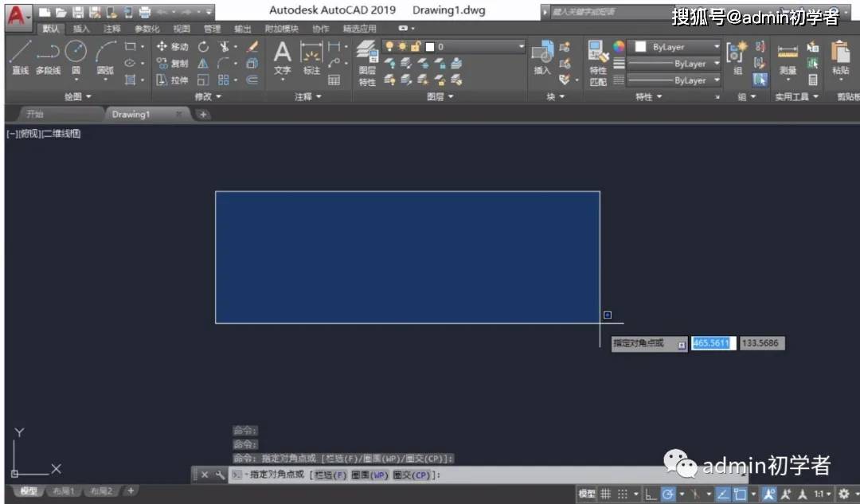Image resolution: width=860 pixels, height=504 pixels.
Task: Toggle isometric drafting in status bar
Action: (x=695, y=494)
